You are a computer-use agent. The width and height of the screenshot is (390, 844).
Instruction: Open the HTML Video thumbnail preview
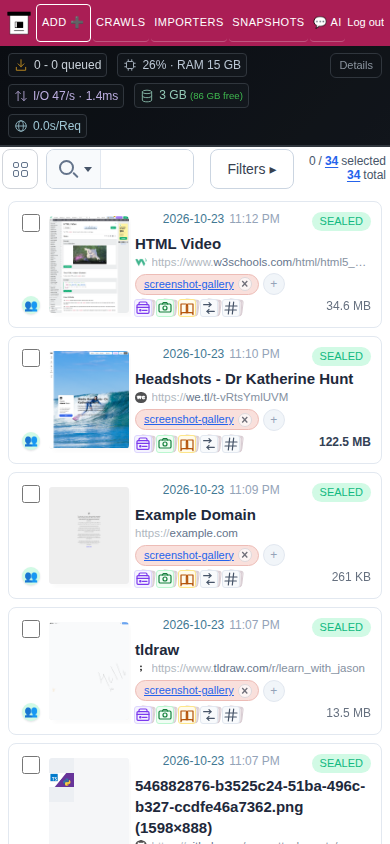[x=89, y=265]
